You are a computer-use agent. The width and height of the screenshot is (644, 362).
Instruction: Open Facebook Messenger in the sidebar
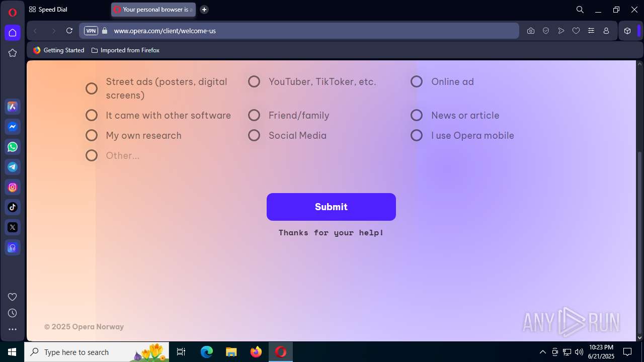[13, 127]
